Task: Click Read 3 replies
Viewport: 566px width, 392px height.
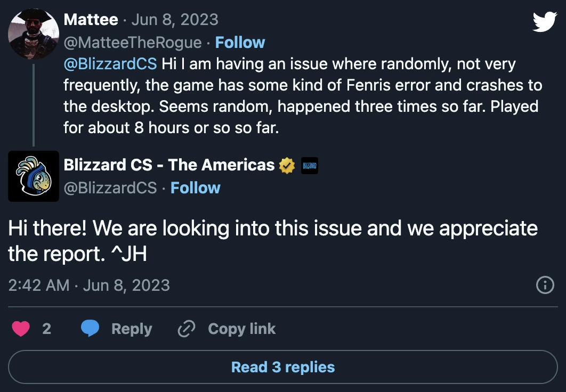Action: pos(283,366)
